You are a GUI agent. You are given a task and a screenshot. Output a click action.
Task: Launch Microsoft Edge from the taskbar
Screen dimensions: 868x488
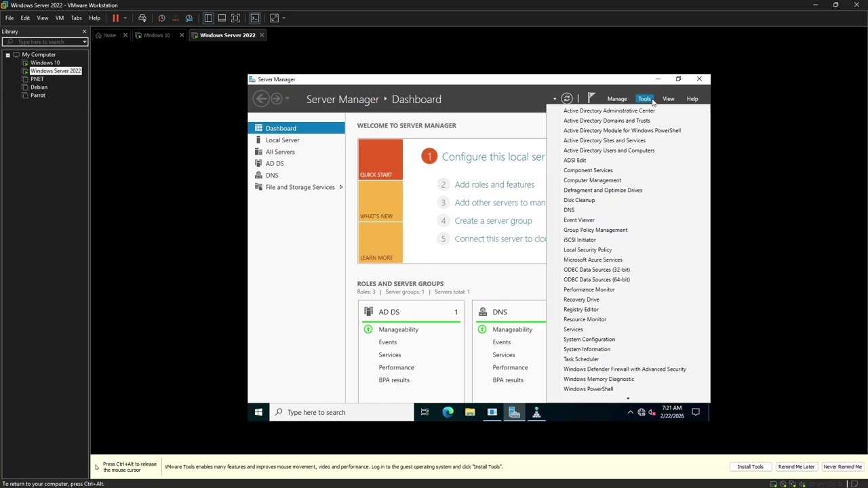click(448, 412)
